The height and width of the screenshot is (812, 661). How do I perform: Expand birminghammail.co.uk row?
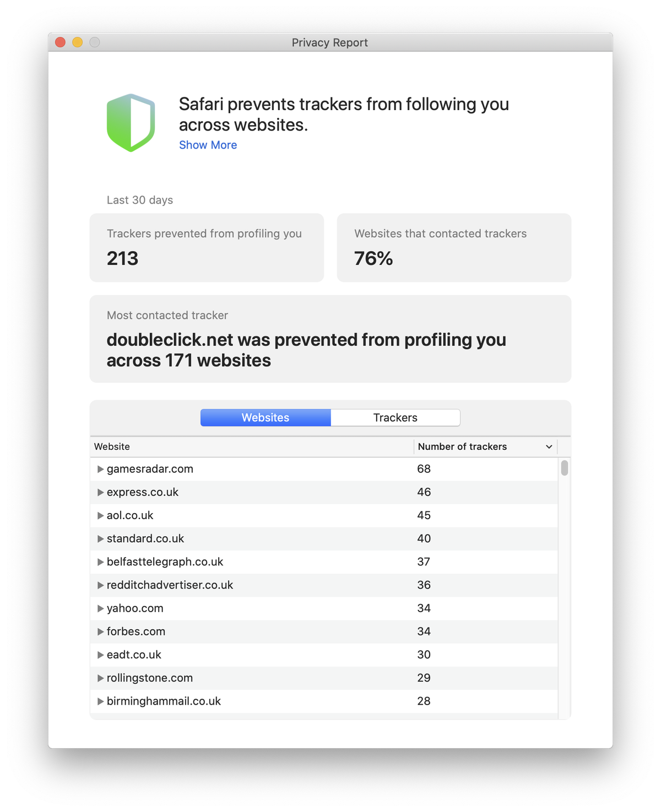[x=100, y=701]
